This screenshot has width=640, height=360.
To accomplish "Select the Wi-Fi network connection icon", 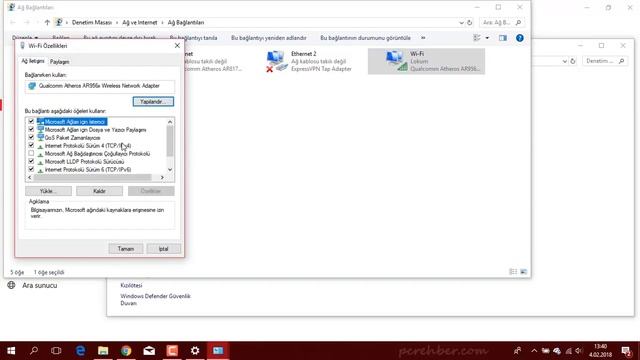I will tap(426, 61).
